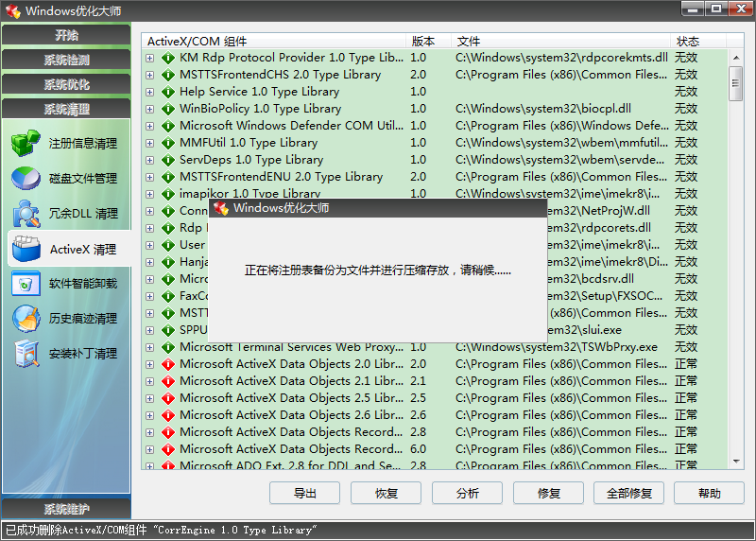This screenshot has height=541, width=756.
Task: Click list scrollbar up arrow
Action: tap(736, 58)
